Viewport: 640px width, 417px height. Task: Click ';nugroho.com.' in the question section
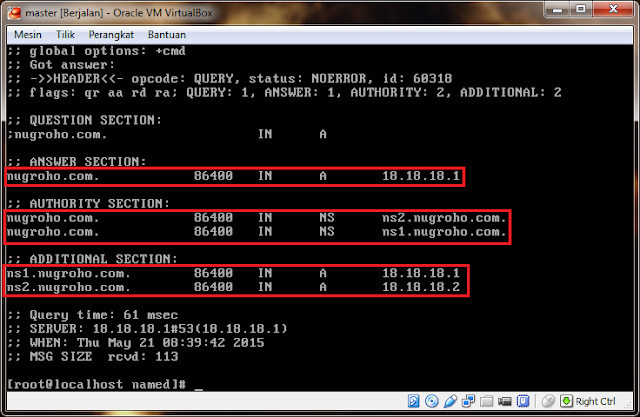57,134
